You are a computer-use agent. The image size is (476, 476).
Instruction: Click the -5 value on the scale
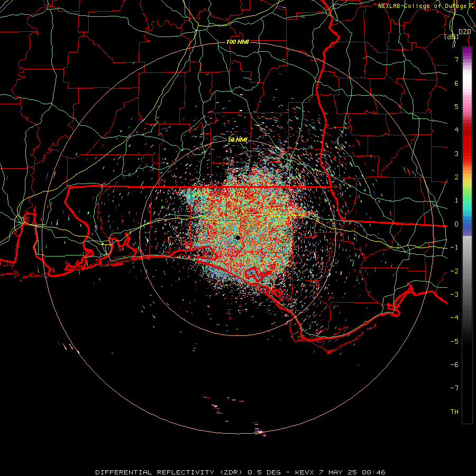click(454, 342)
